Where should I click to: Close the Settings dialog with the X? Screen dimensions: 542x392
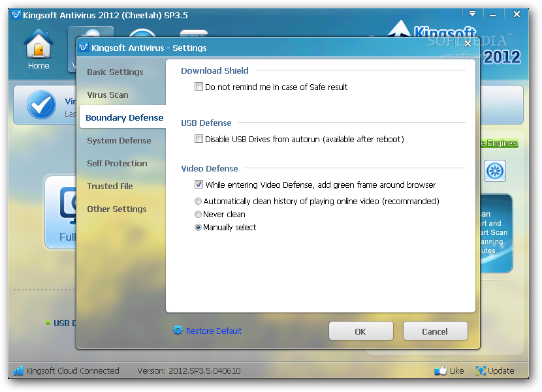[x=468, y=43]
